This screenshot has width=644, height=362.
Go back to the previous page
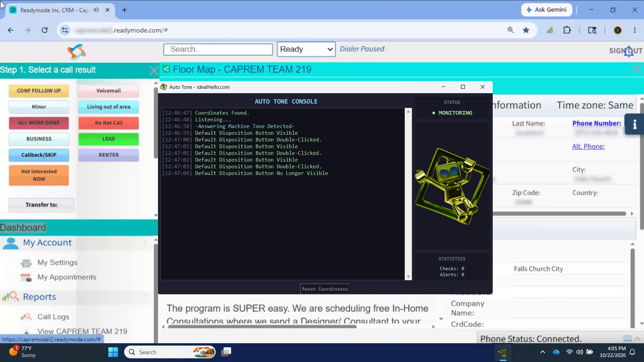(11, 30)
